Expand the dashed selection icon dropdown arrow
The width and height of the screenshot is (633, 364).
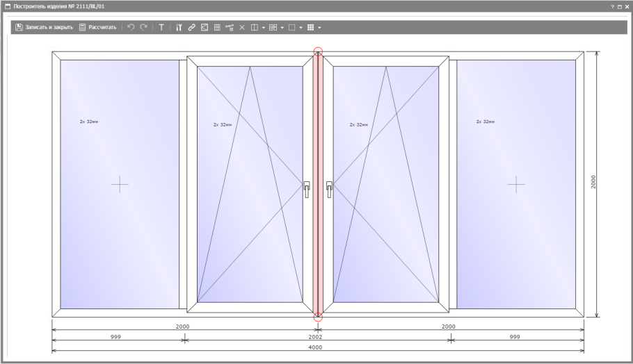click(x=301, y=28)
